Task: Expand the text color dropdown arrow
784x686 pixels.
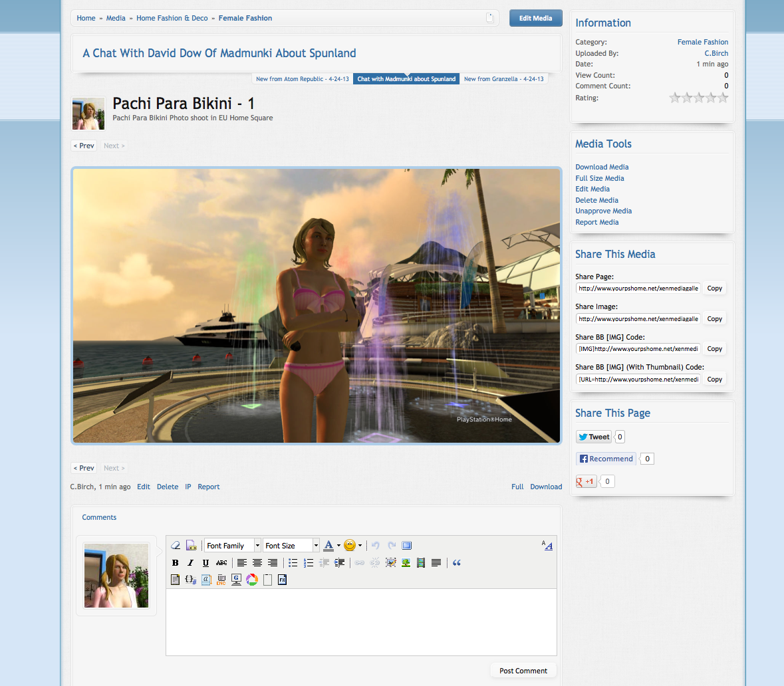Action: pos(338,546)
